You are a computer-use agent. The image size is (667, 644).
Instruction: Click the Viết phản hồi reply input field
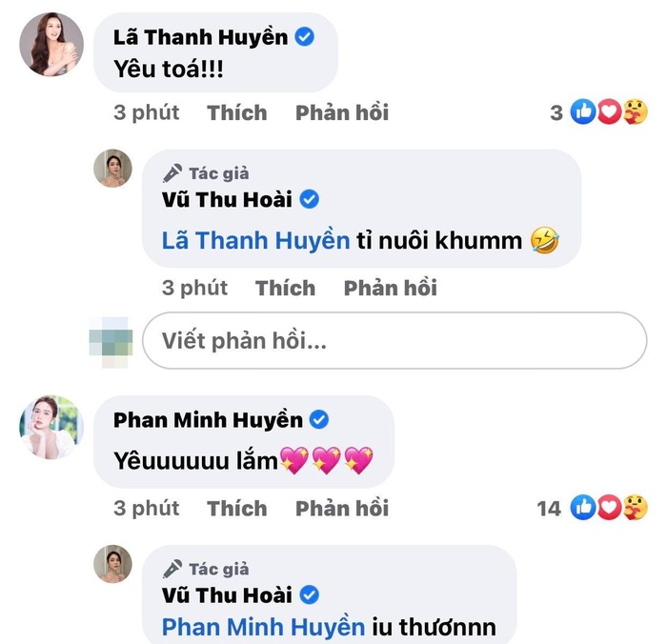394,341
